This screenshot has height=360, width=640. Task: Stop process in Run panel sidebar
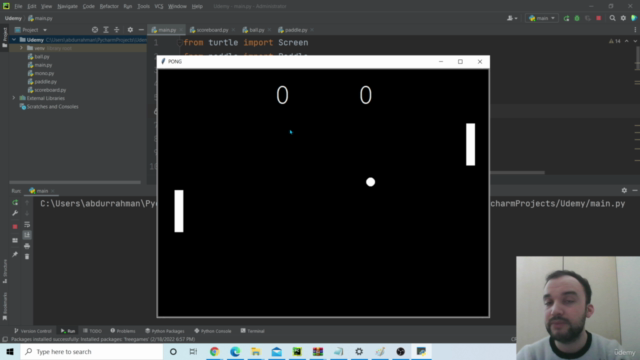[x=15, y=227]
